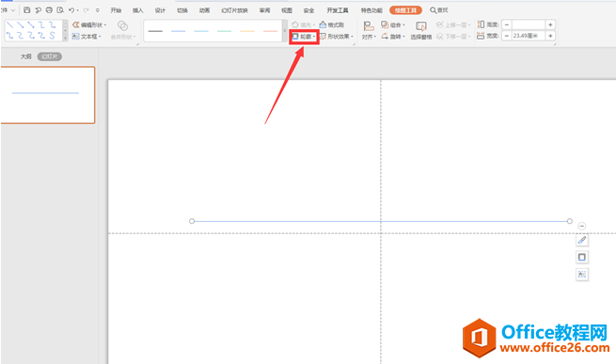The height and width of the screenshot is (364, 616).
Task: Click the 宽度 field showing 23.49厘米
Action: tap(529, 36)
